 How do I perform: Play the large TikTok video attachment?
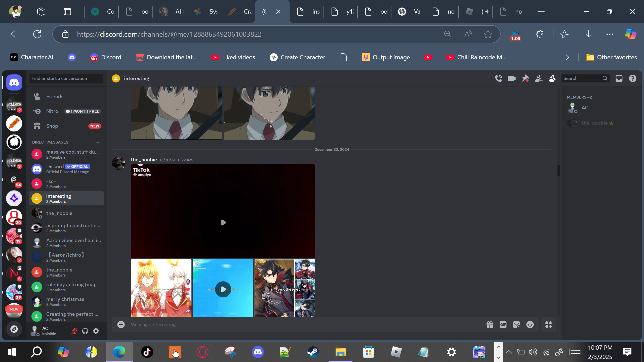click(x=223, y=222)
